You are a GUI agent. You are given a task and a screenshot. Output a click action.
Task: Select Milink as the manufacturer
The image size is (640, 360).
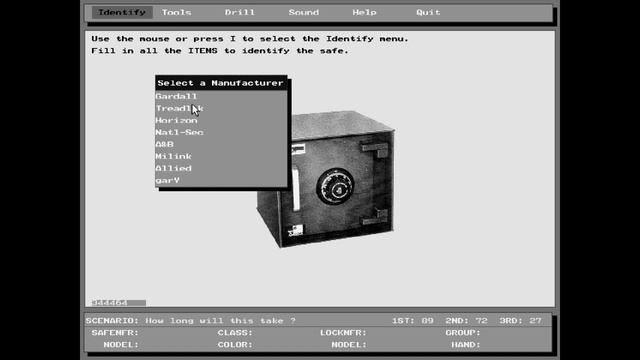(221, 156)
